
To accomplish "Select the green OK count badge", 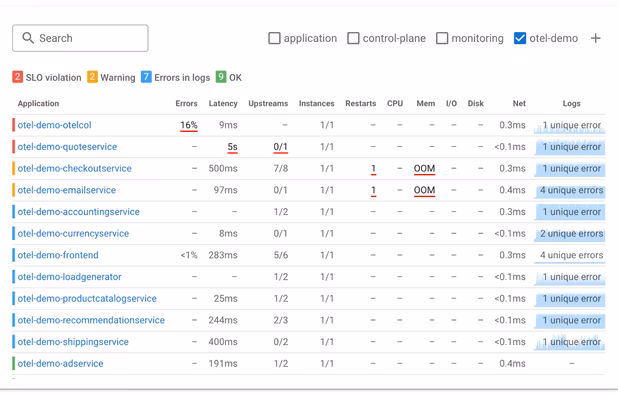I will point(221,76).
